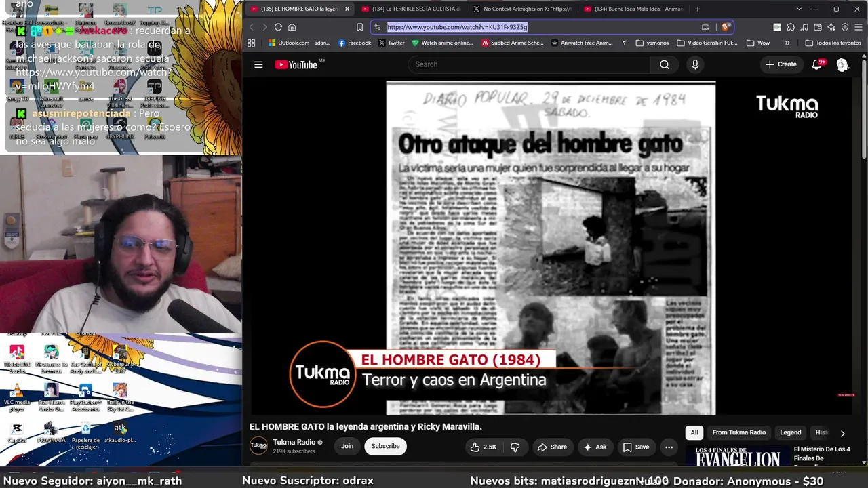Click the Join channel button

[347, 446]
